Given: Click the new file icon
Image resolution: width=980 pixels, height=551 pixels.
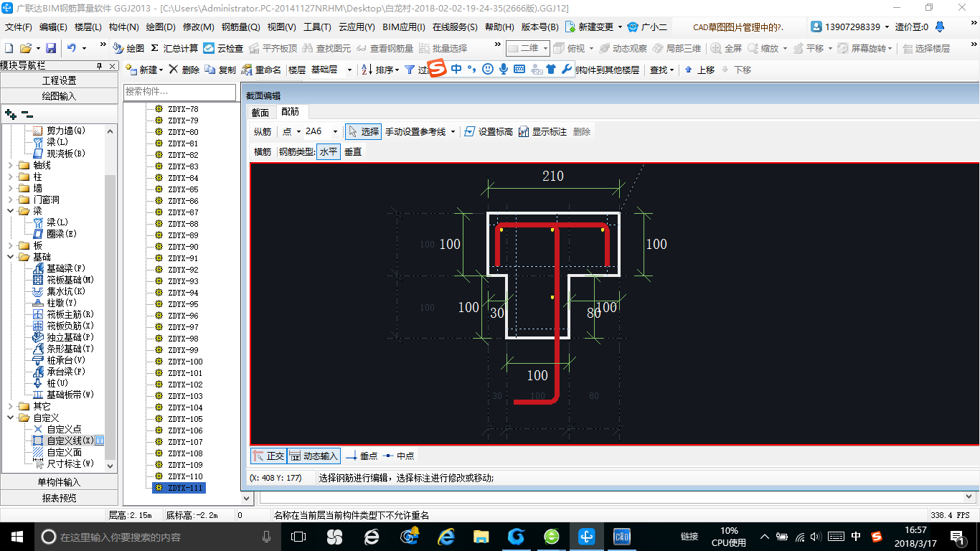Looking at the screenshot, I should click(x=9, y=48).
